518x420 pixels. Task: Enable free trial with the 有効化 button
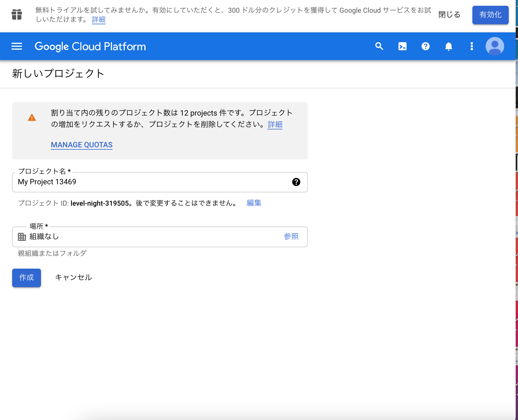[x=490, y=15]
